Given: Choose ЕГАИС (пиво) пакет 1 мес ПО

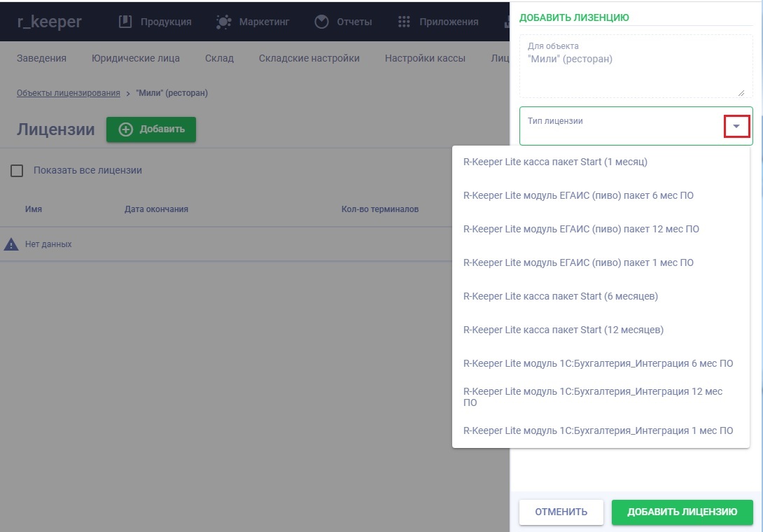Looking at the screenshot, I should 601,262.
